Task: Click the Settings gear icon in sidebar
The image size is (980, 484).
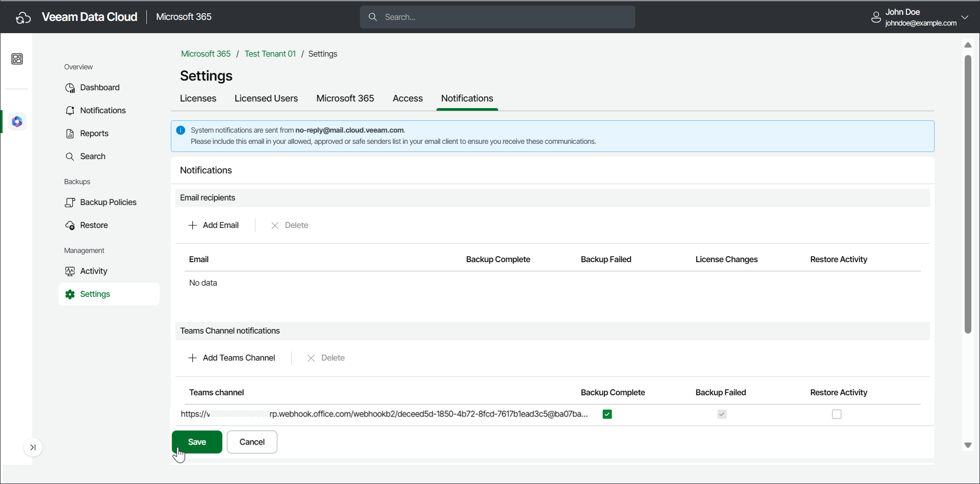Action: click(x=70, y=294)
